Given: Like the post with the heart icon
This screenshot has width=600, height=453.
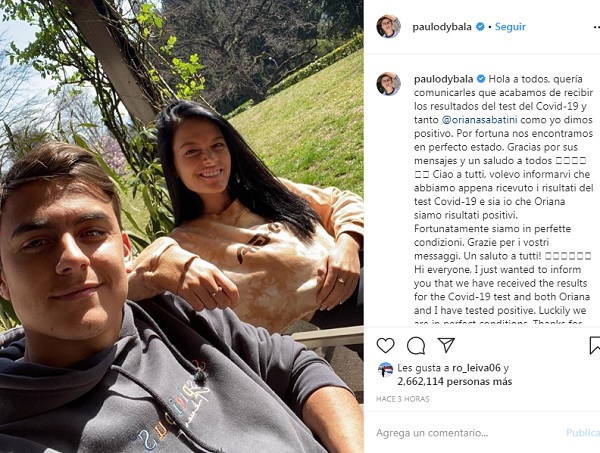Looking at the screenshot, I should click(x=385, y=345).
